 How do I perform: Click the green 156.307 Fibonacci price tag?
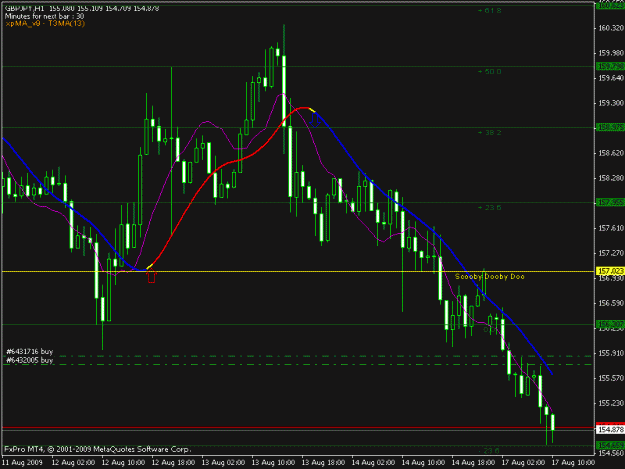point(610,324)
